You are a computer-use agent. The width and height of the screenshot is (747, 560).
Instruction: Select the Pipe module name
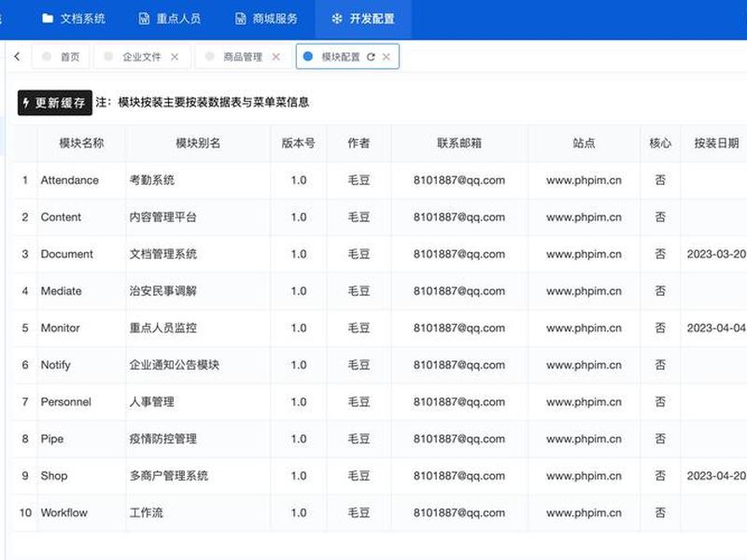click(52, 439)
